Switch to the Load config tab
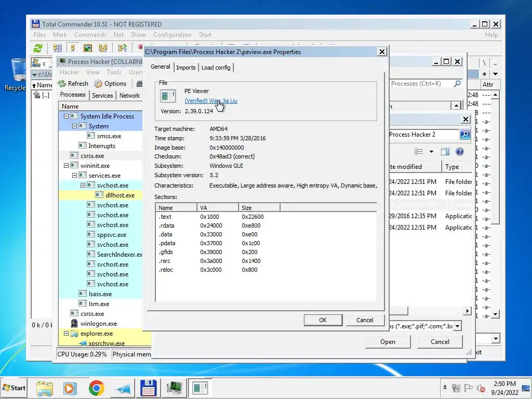This screenshot has height=399, width=532. pos(216,68)
